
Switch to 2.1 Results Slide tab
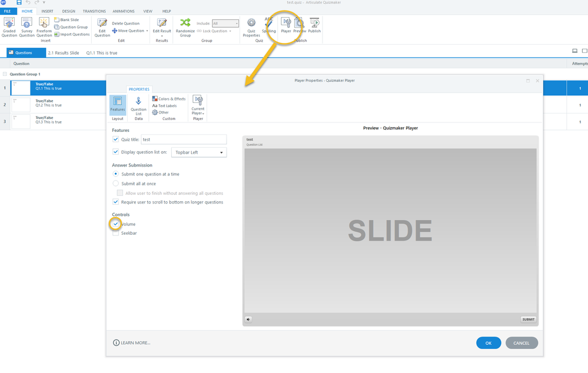pyautogui.click(x=64, y=53)
